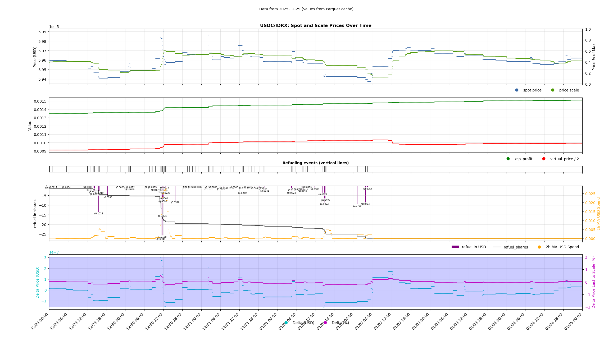
Task: Click the orange 2h MA USD Spend marker
Action: (x=539, y=247)
